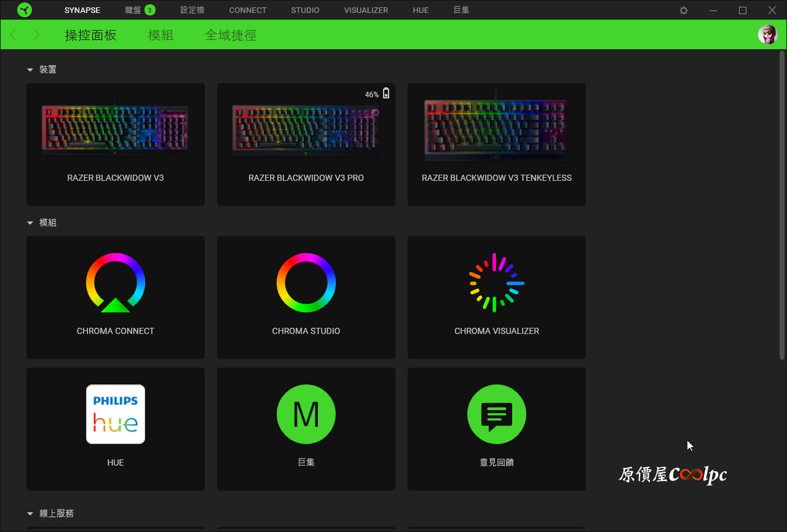Click the CHROMA STUDIO label
The image size is (787, 532).
coord(306,331)
